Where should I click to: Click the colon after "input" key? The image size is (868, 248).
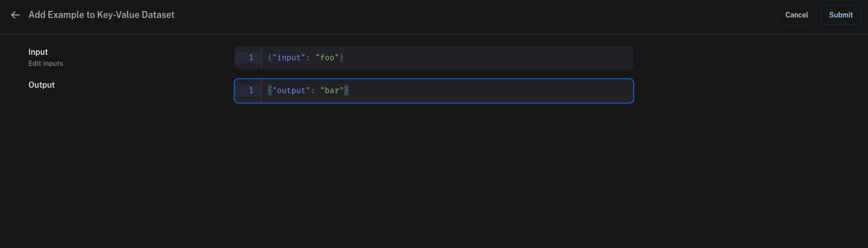308,58
